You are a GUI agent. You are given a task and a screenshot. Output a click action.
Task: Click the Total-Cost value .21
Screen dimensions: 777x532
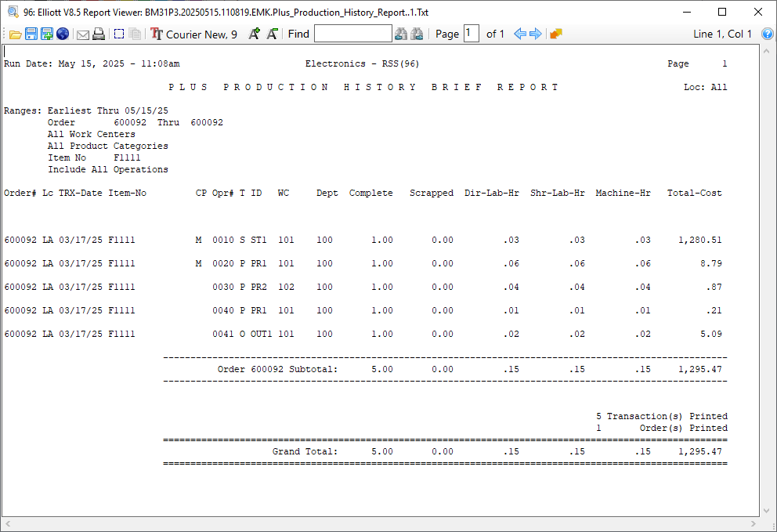pyautogui.click(x=714, y=311)
